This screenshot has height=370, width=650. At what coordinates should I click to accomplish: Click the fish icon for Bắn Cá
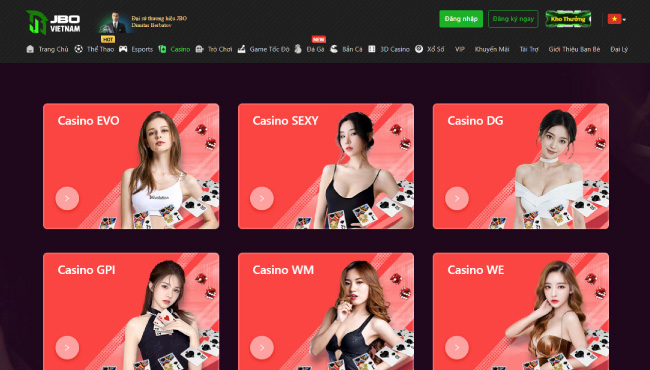tap(334, 49)
